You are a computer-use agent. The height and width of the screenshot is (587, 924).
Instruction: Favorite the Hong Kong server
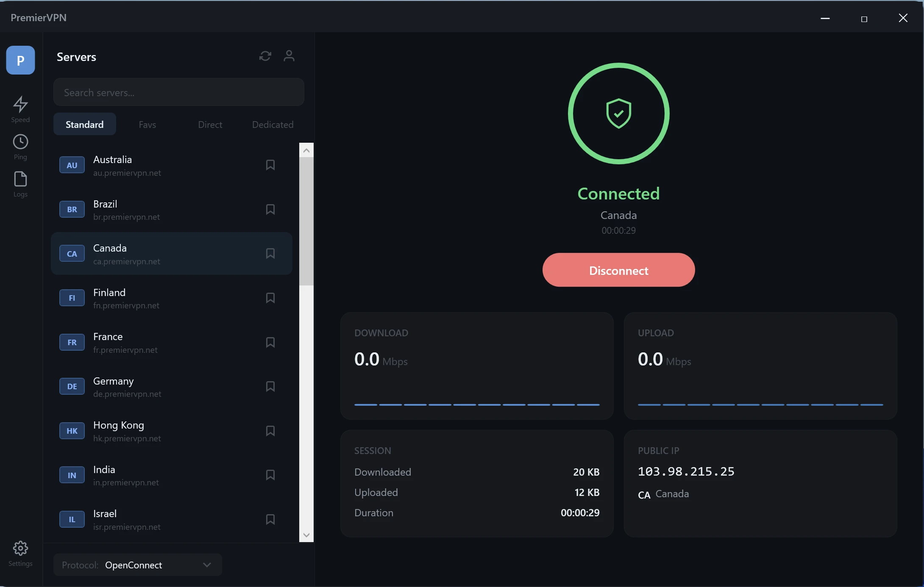pyautogui.click(x=270, y=431)
